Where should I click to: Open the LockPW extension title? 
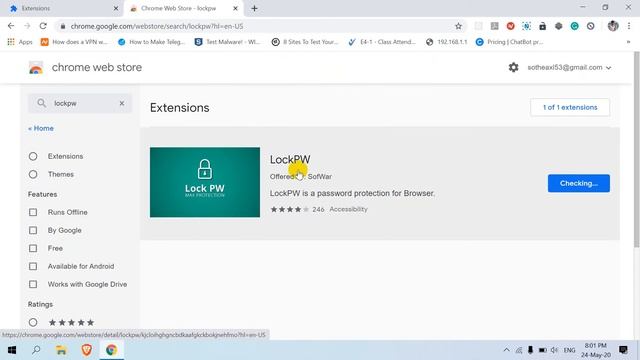pos(290,160)
